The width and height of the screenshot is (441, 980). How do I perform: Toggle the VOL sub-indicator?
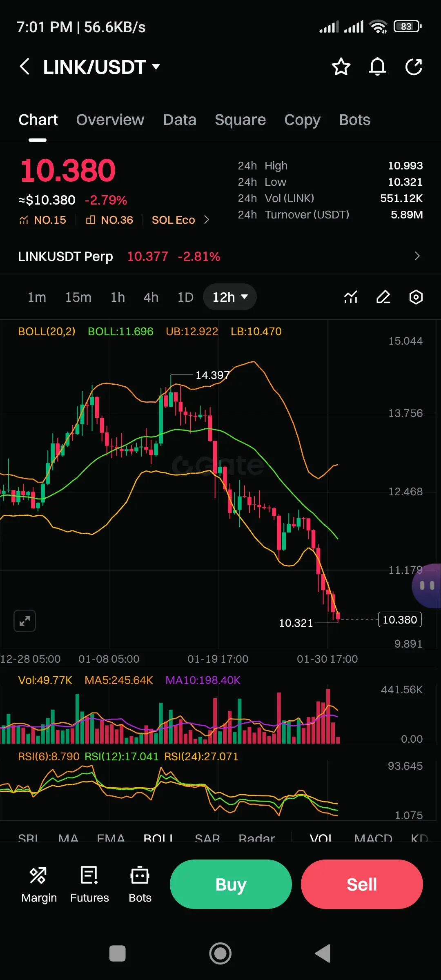pyautogui.click(x=321, y=837)
